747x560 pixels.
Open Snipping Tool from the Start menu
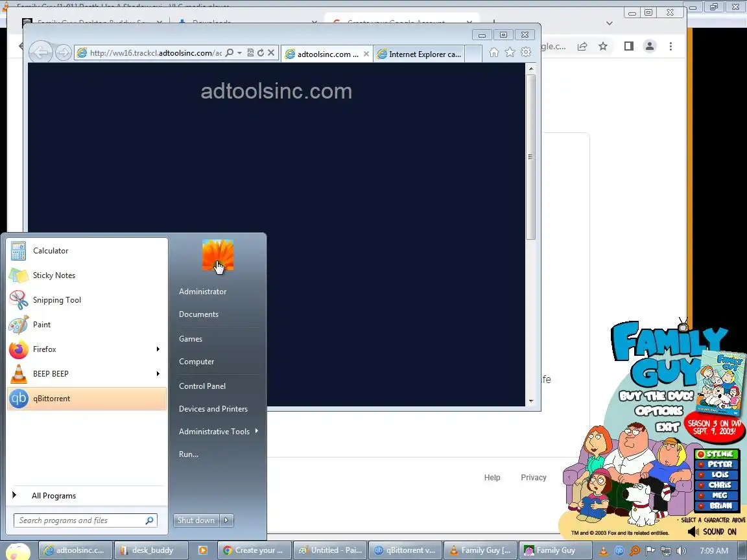pyautogui.click(x=87, y=300)
